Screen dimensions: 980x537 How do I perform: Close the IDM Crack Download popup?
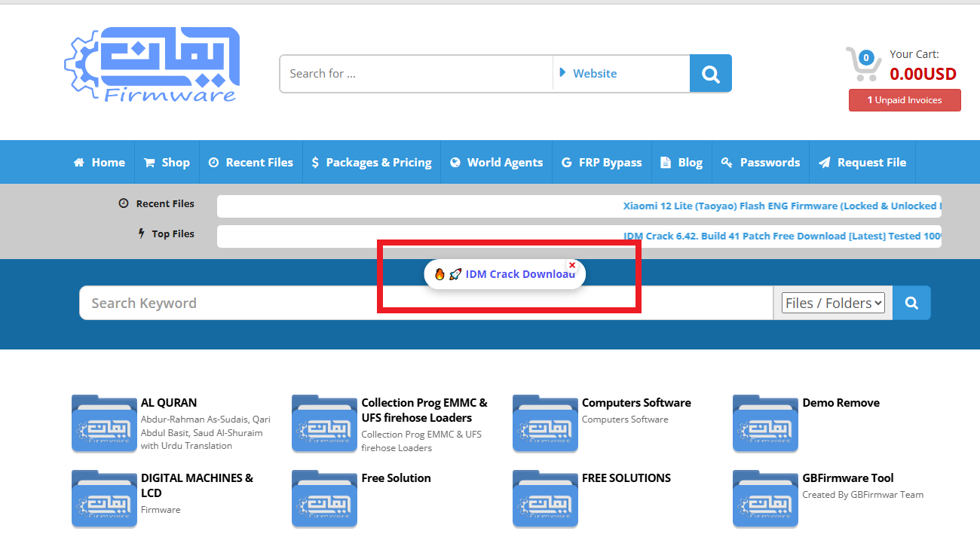pyautogui.click(x=572, y=265)
